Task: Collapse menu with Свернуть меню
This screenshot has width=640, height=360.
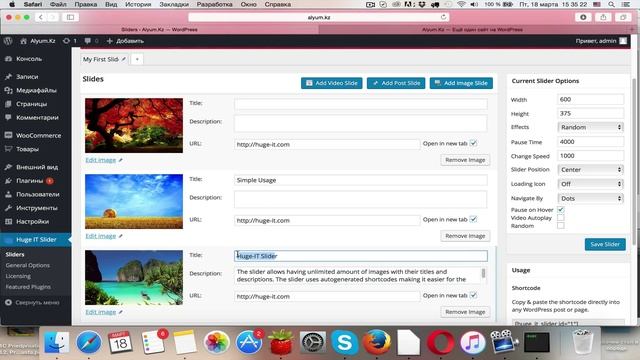Action: pyautogui.click(x=33, y=302)
